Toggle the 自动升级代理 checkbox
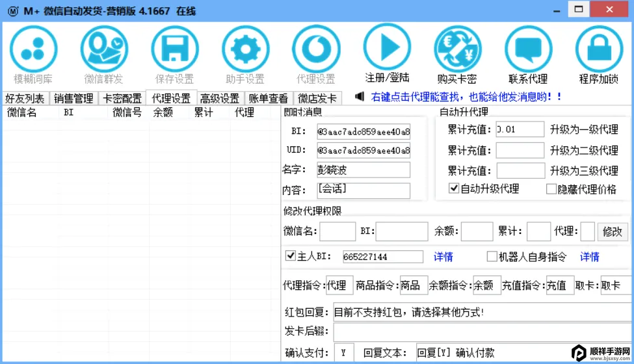Image resolution: width=634 pixels, height=364 pixels. (454, 188)
